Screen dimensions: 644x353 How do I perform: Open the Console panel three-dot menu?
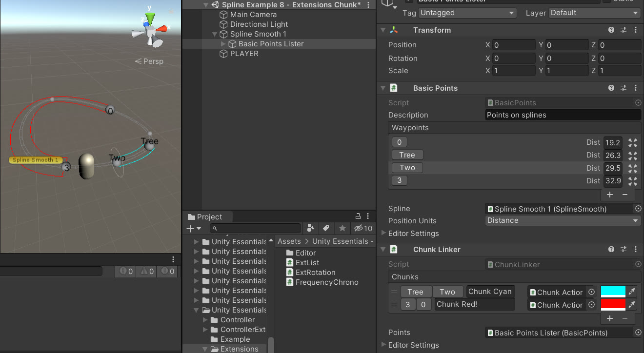click(x=173, y=259)
